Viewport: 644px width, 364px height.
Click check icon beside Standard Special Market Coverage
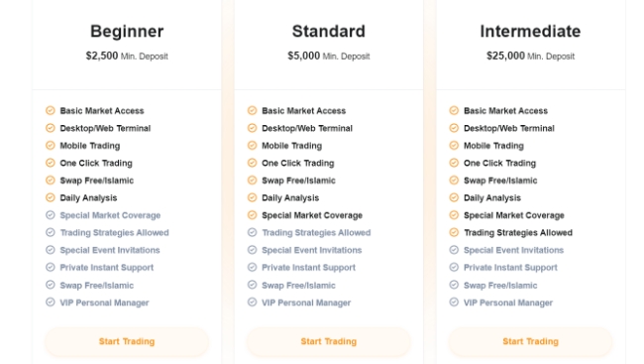coord(253,215)
